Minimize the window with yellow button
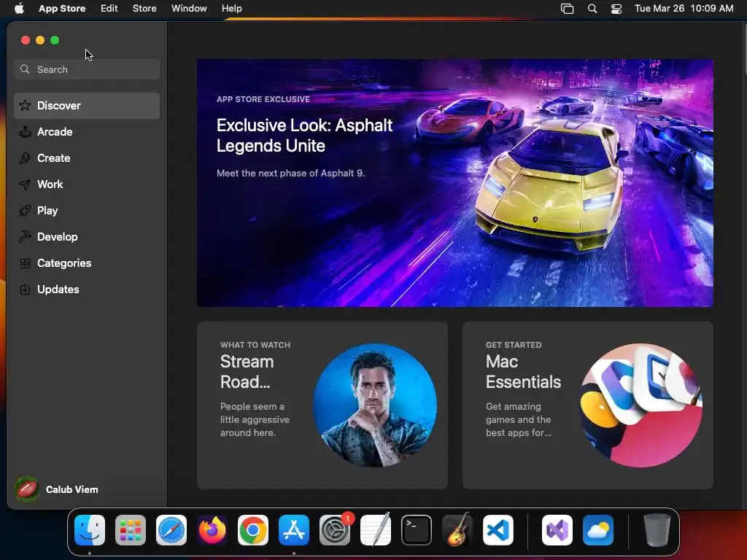Image resolution: width=747 pixels, height=560 pixels. [41, 41]
